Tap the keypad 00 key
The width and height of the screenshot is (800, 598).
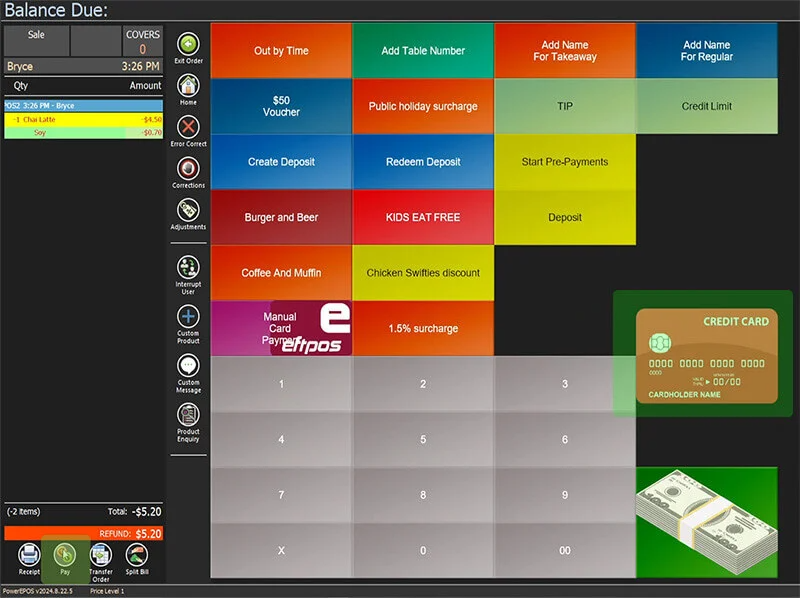click(565, 551)
